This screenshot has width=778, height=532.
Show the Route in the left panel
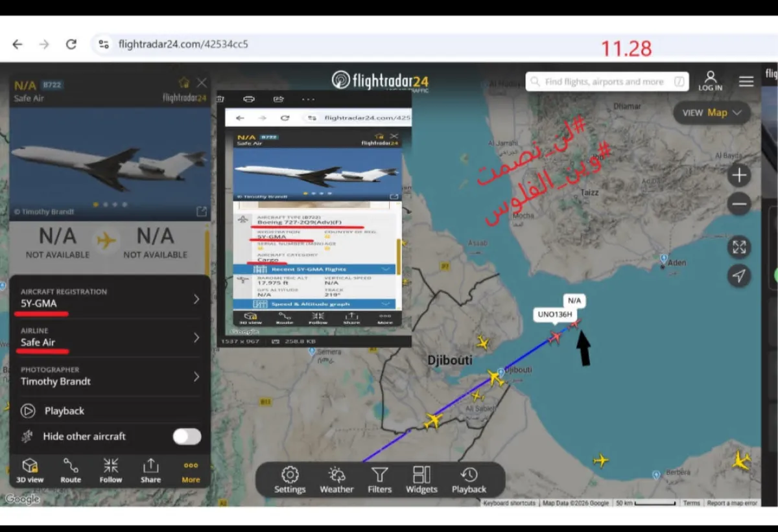coord(71,470)
